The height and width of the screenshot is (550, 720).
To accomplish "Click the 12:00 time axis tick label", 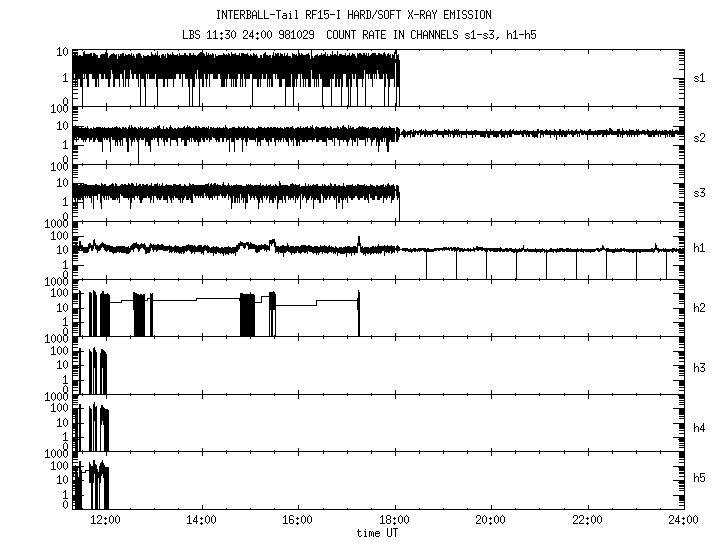I will 106,521.
